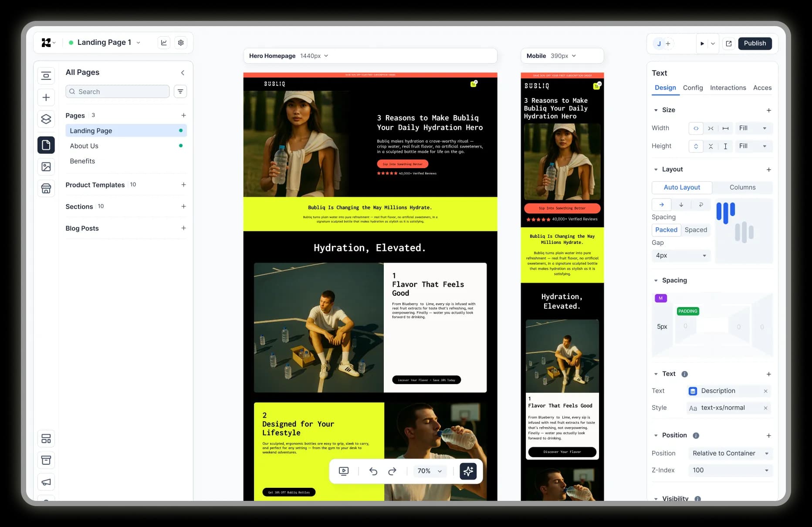
Task: Set width to fixed mode
Action: pos(725,128)
